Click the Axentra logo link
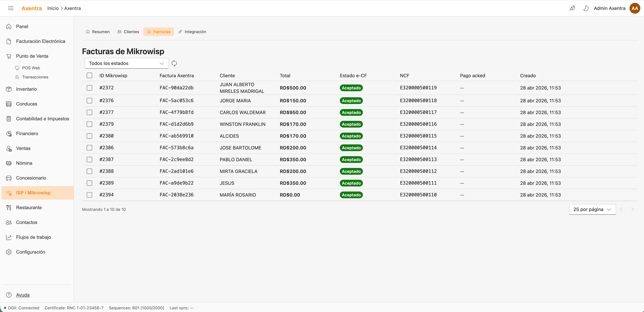Image resolution: width=644 pixels, height=312 pixels. [x=32, y=8]
